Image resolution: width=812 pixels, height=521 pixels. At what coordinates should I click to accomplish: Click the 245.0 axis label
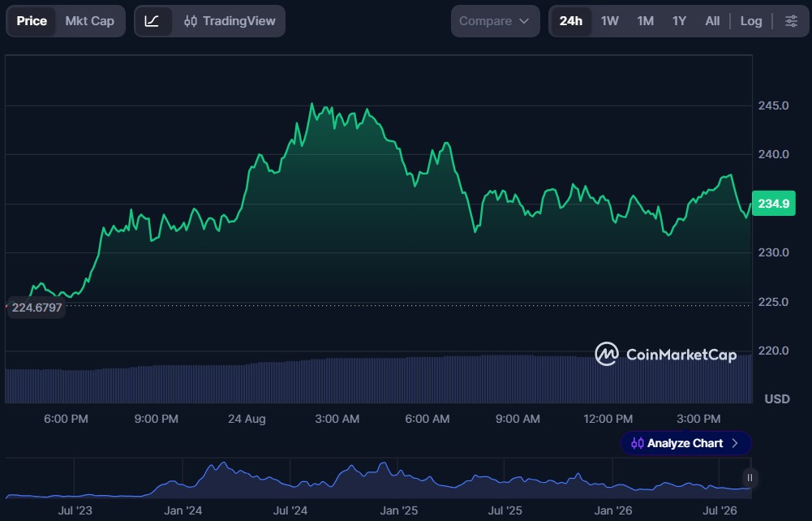773,105
